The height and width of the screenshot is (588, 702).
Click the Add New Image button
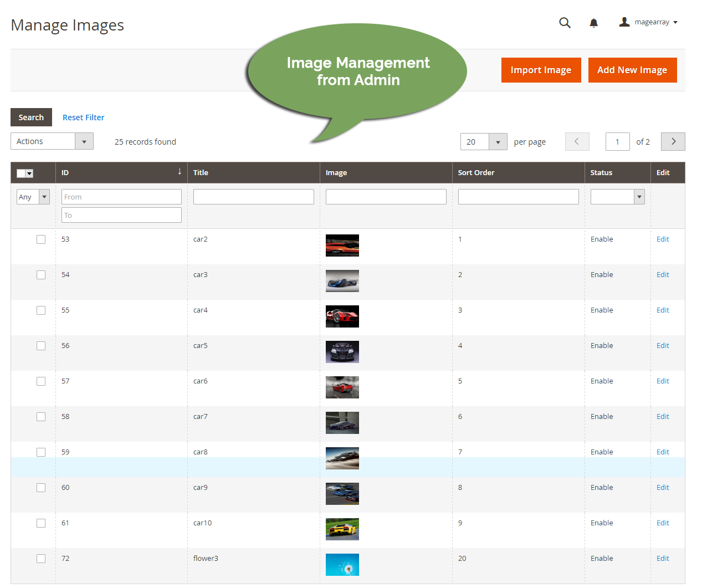[632, 70]
